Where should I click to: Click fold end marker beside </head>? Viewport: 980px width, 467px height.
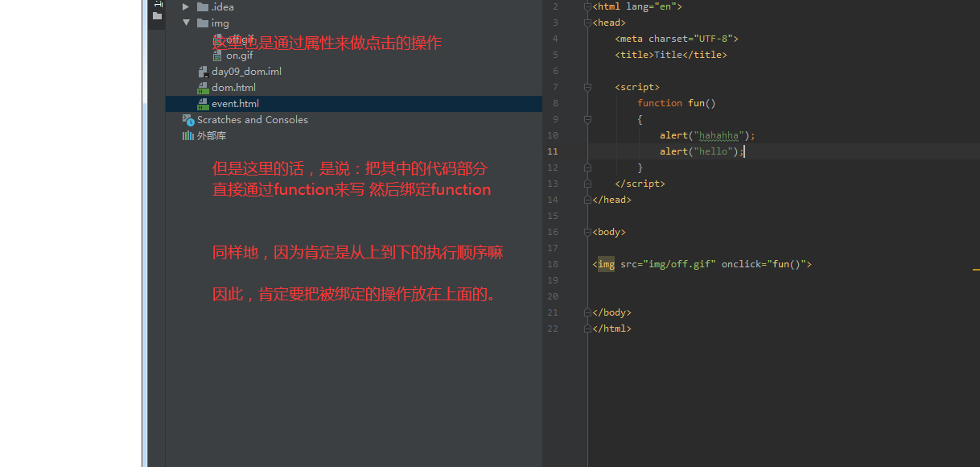(587, 200)
